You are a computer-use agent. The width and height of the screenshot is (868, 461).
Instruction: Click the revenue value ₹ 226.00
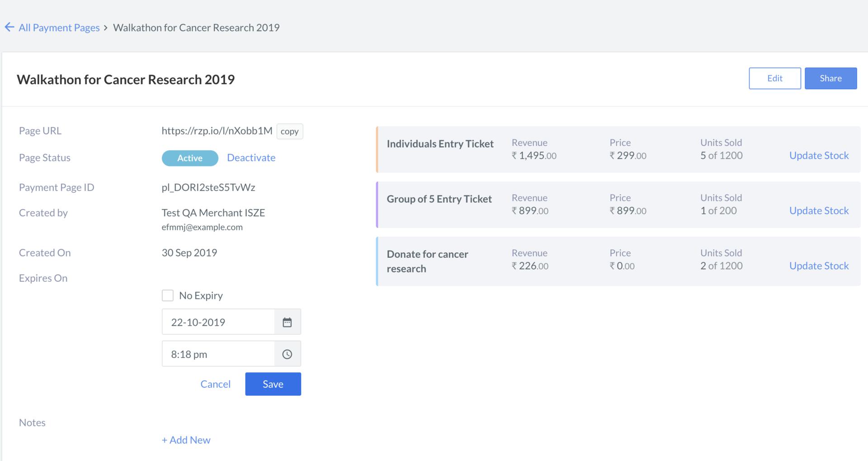pyautogui.click(x=530, y=266)
